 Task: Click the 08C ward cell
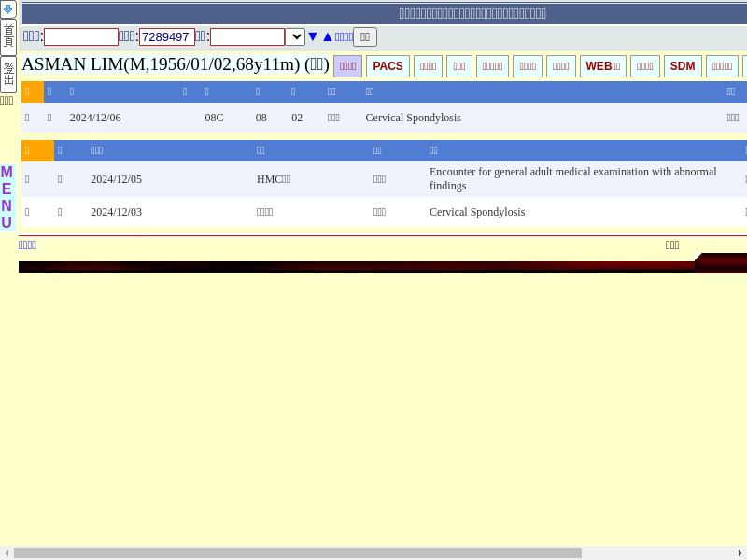tap(214, 118)
